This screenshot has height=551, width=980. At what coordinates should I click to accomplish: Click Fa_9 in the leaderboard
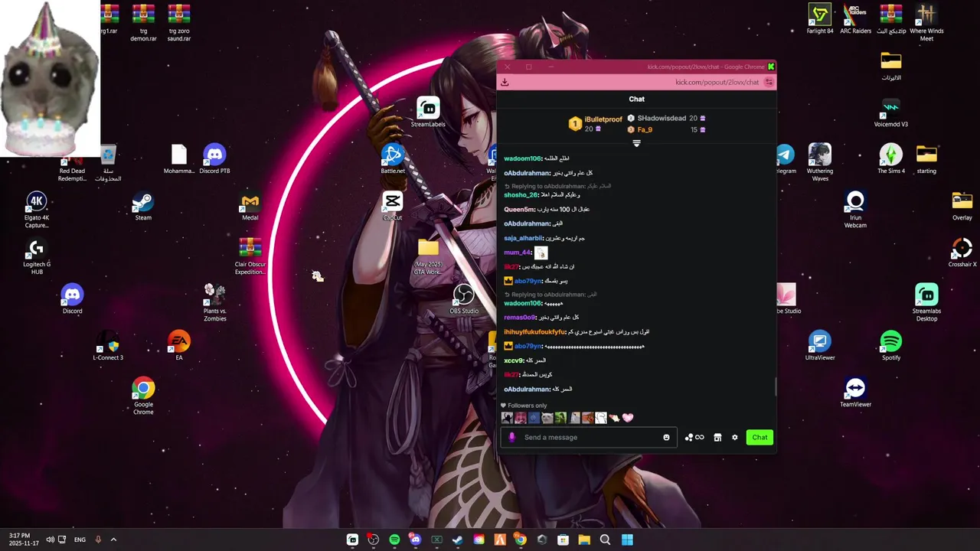(x=645, y=130)
